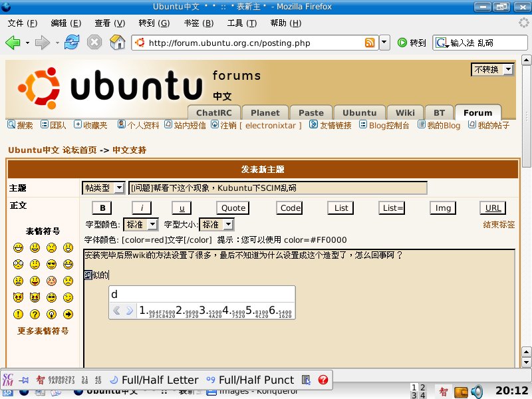532x399 pixels.
Task: Click the Img tag button
Action: pos(443,208)
